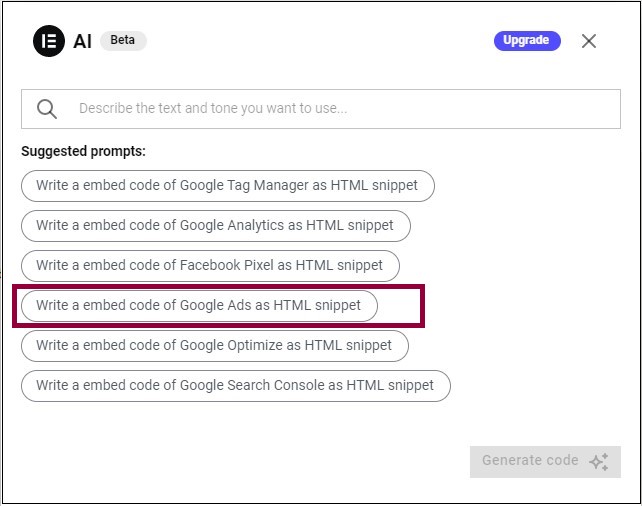Click the Generate code button
642x506 pixels.
coord(545,462)
